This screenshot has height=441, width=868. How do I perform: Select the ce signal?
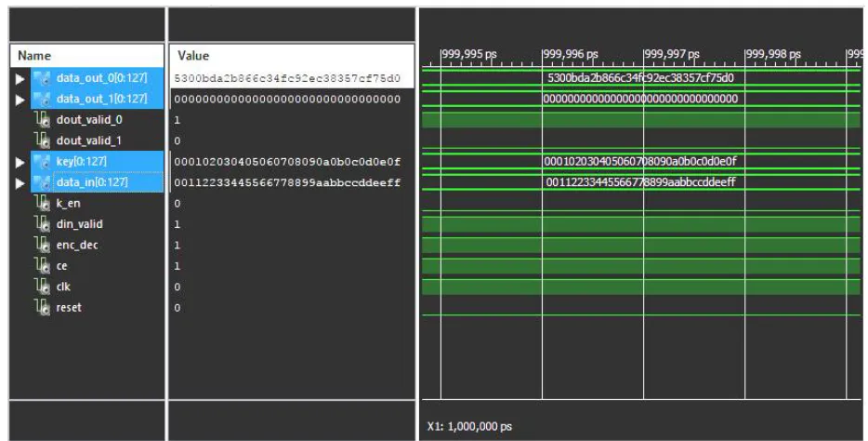coord(61,266)
